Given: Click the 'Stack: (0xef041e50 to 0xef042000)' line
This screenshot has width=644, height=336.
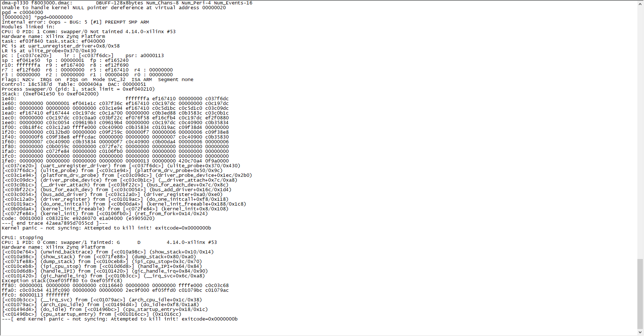Looking at the screenshot, I should click(50, 94).
